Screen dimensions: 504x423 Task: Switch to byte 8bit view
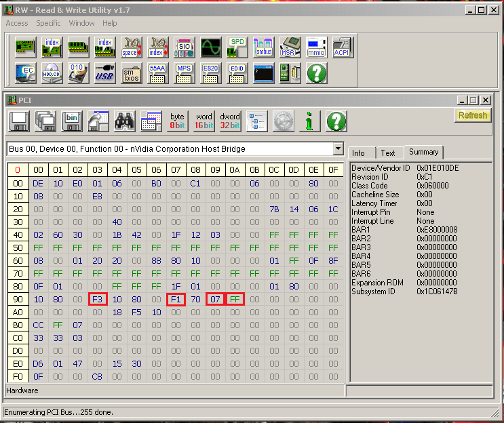coord(177,121)
